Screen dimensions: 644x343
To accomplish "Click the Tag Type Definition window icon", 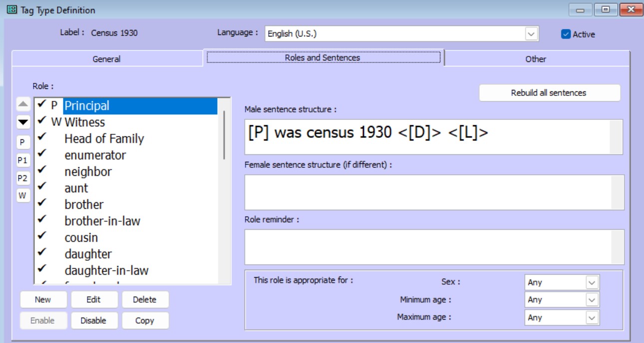I will pyautogui.click(x=11, y=10).
